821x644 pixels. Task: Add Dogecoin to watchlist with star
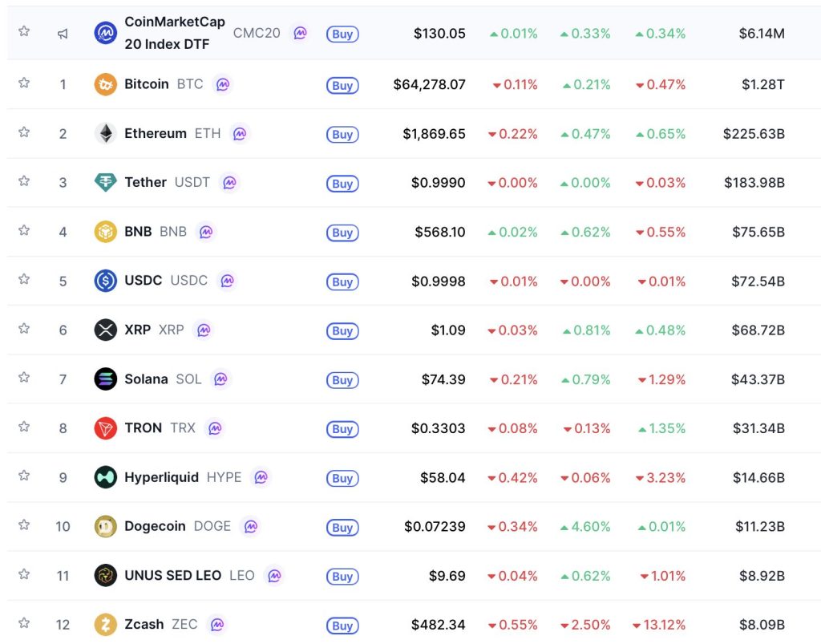pos(23,525)
